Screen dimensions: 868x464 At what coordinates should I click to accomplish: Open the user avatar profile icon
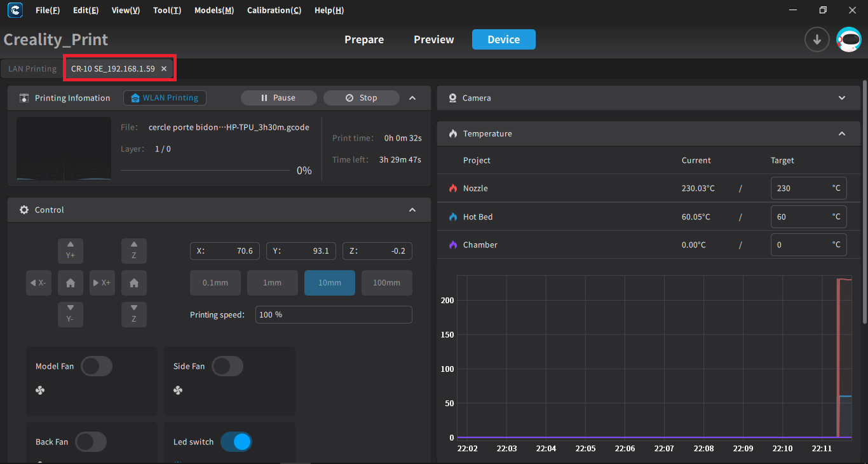(849, 39)
